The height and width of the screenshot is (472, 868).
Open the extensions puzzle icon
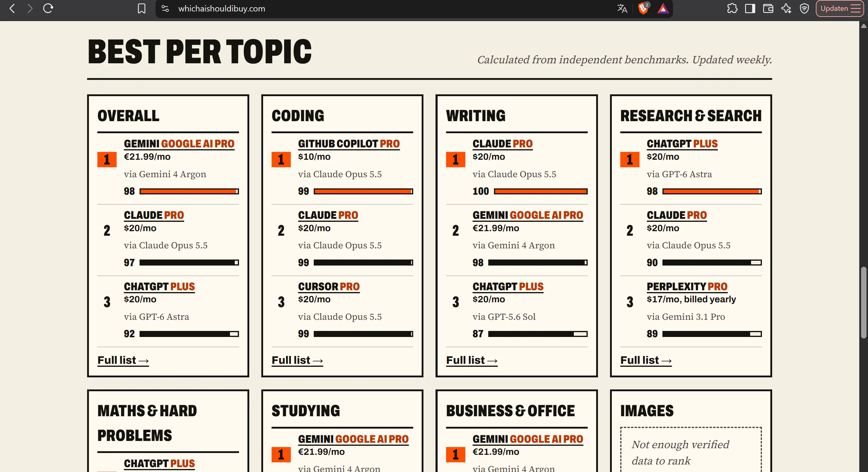pos(732,8)
